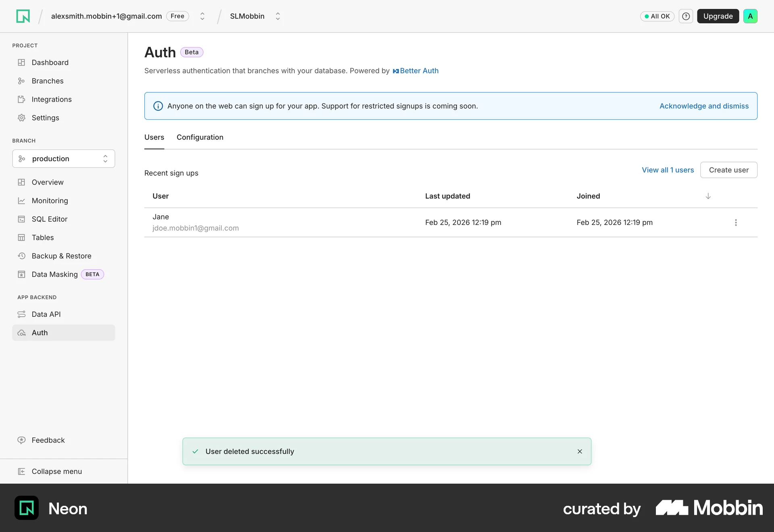Click the Data API icon
The height and width of the screenshot is (532, 774).
click(x=21, y=314)
